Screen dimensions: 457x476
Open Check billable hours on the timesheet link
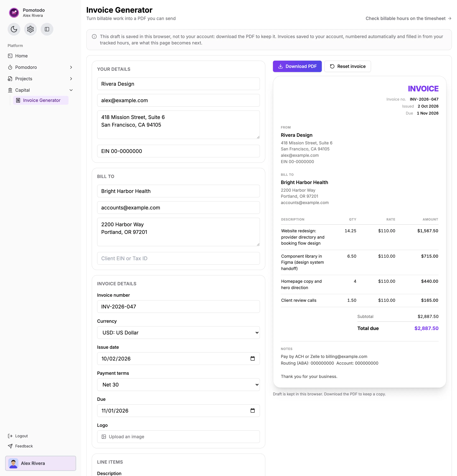pyautogui.click(x=408, y=18)
